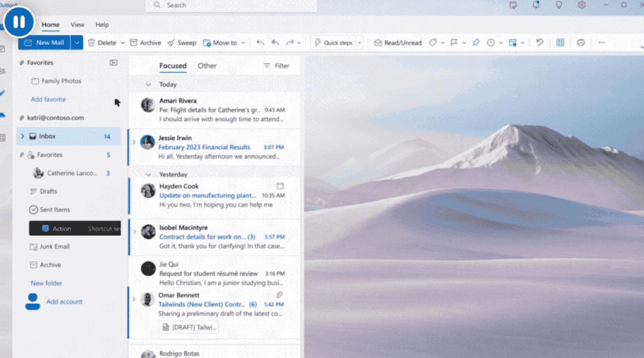Click the Add favorite link
The height and width of the screenshot is (358, 644).
pyautogui.click(x=48, y=100)
